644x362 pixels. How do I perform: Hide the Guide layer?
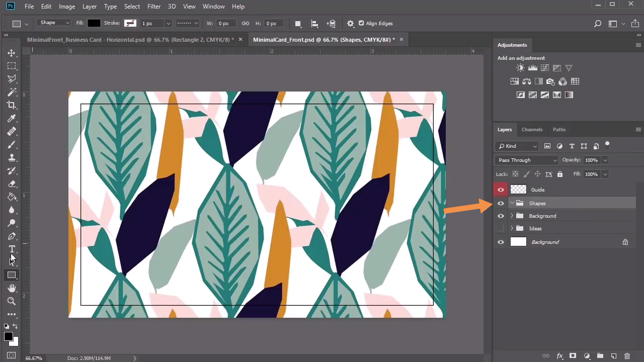click(501, 190)
